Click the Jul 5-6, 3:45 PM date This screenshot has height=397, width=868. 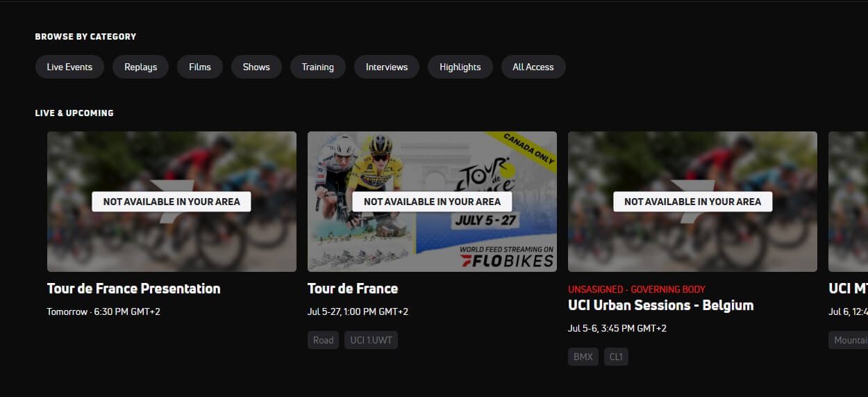point(617,328)
